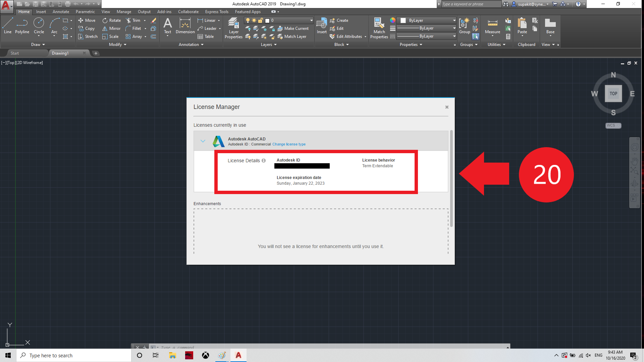Viewport: 644px width, 362px height.
Task: Toggle layer 0 lightbulb on/off icon
Action: click(x=248, y=20)
